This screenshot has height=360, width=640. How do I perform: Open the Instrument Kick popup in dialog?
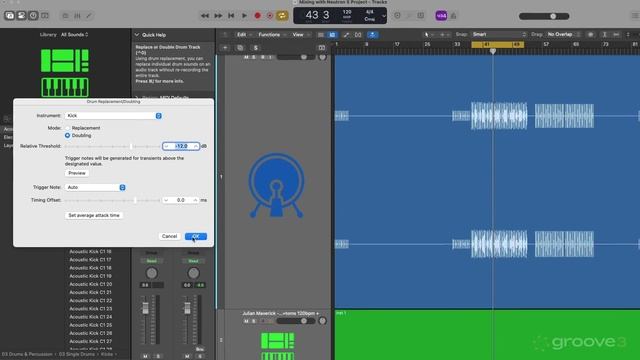click(113, 116)
